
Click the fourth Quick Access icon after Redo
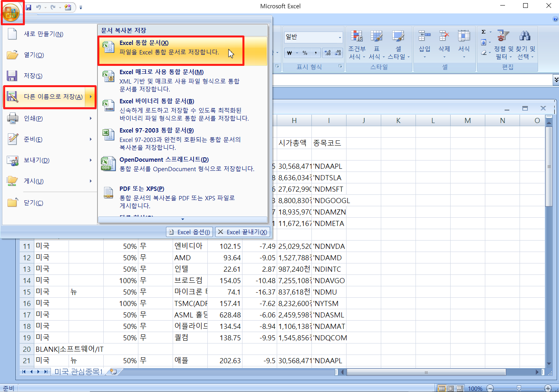(x=68, y=7)
